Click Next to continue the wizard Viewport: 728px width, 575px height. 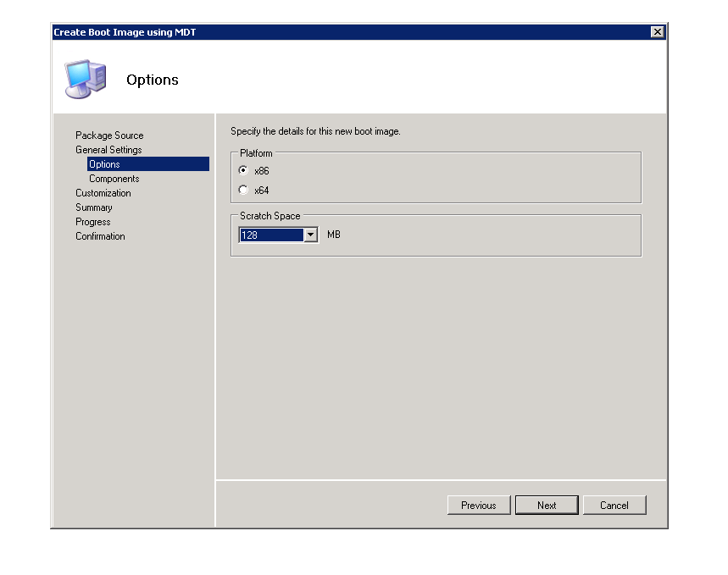547,505
